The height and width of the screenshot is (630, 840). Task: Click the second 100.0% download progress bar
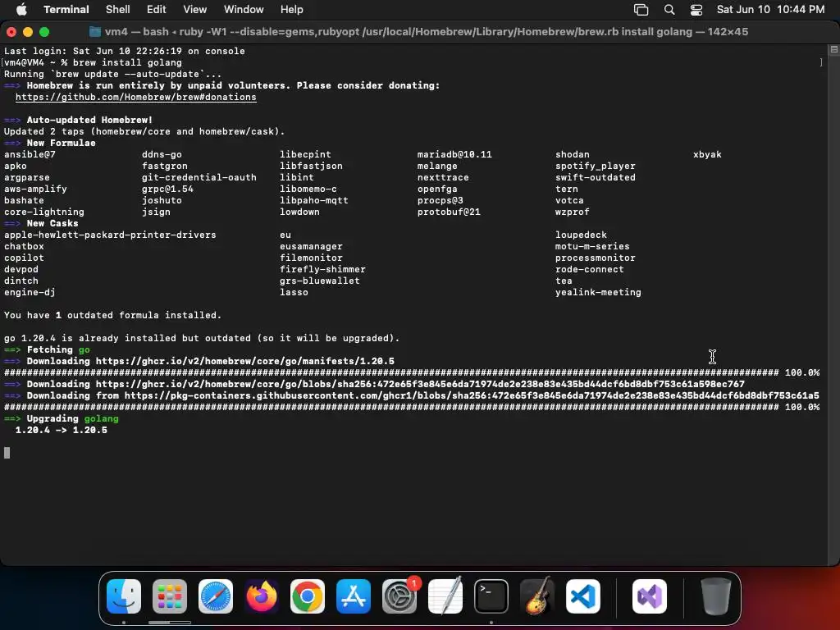pyautogui.click(x=412, y=407)
